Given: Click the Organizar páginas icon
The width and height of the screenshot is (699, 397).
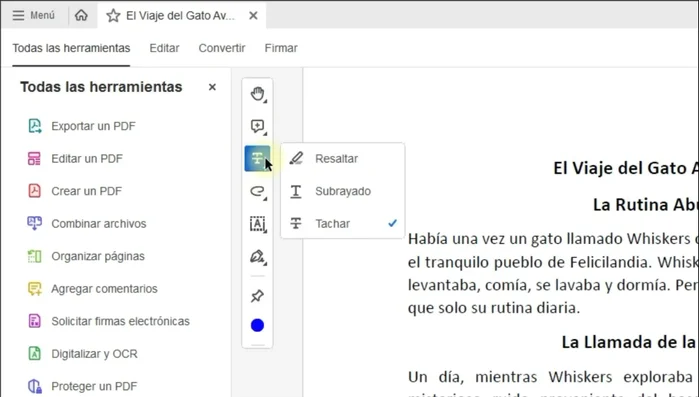Looking at the screenshot, I should (34, 256).
